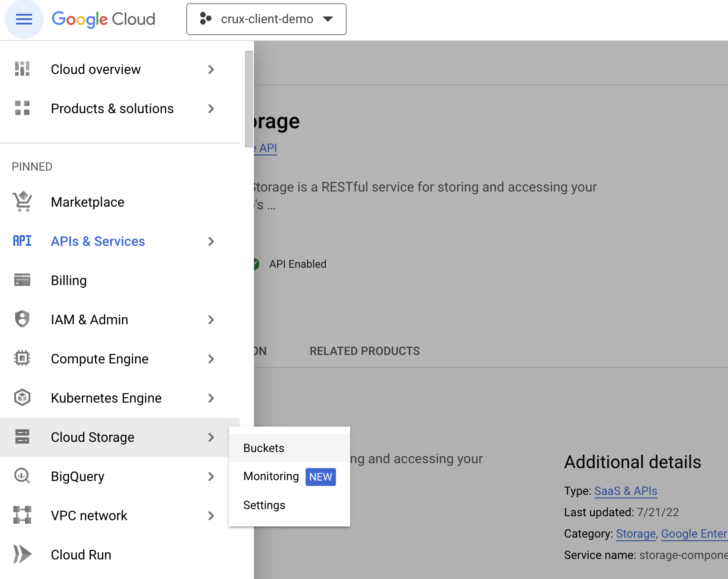Click the Billing card icon
The image size is (728, 579).
coord(22,280)
